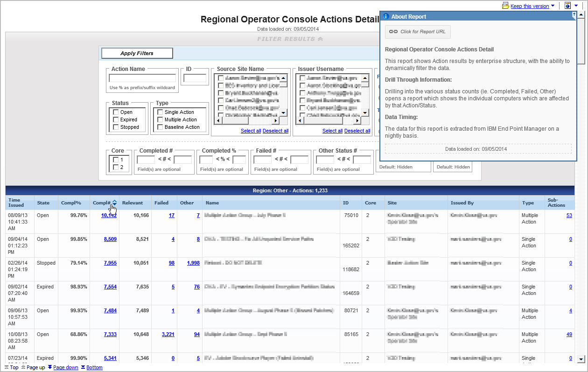The width and height of the screenshot is (588, 372).
Task: Open the 53 sub-actions link
Action: [569, 215]
